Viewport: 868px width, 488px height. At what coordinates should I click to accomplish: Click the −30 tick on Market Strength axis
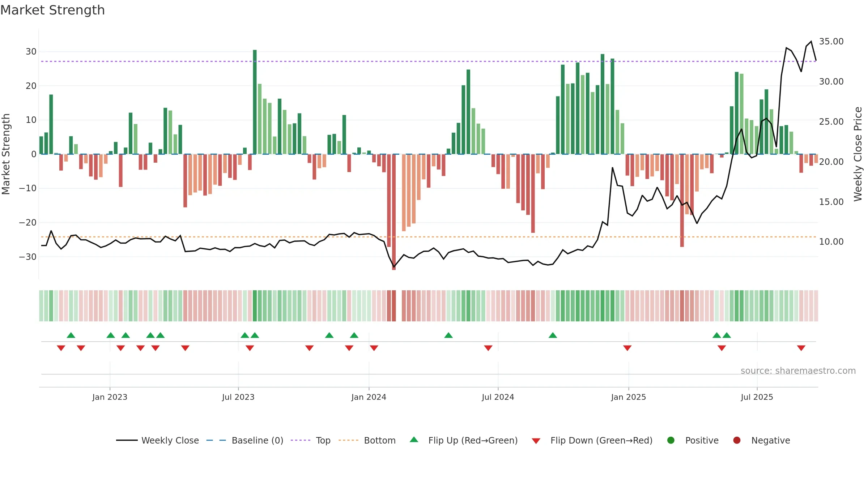point(28,257)
